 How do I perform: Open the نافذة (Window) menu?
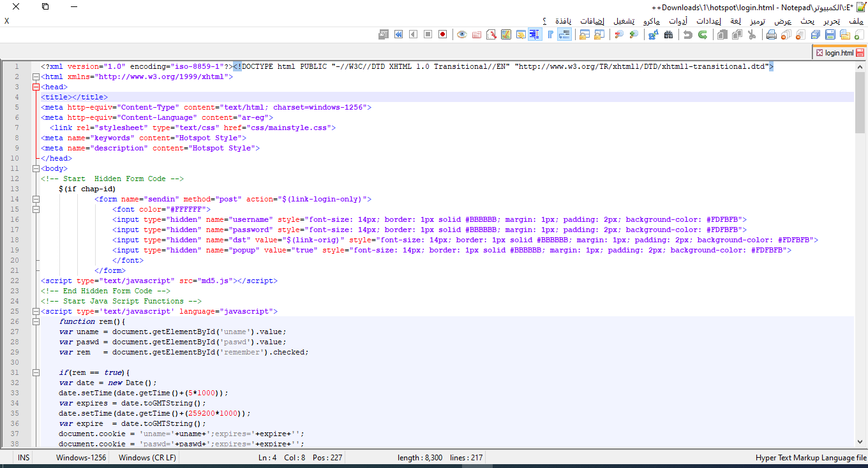point(563,21)
